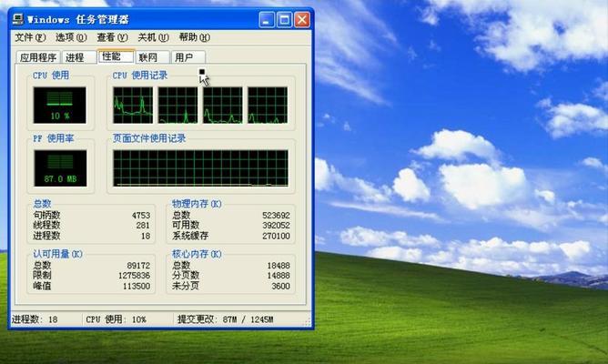608x364 pixels.
Task: Click the 限制 value 1275836
Action: (134, 276)
